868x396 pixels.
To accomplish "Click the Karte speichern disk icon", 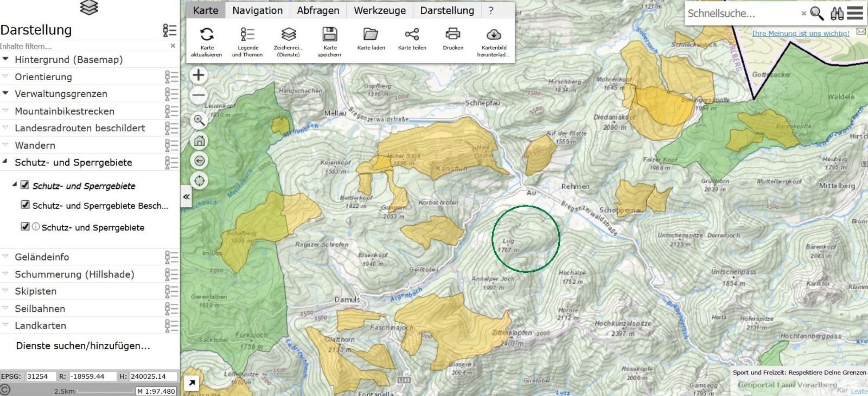I will click(x=329, y=35).
